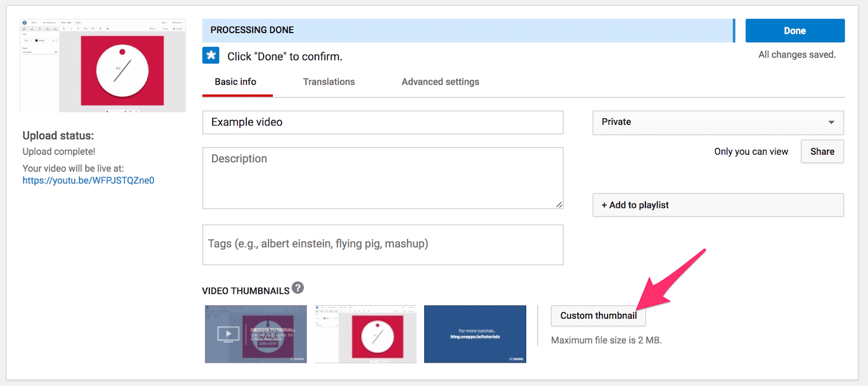Image resolution: width=868 pixels, height=386 pixels.
Task: Click the Description box resize handle
Action: (x=559, y=205)
